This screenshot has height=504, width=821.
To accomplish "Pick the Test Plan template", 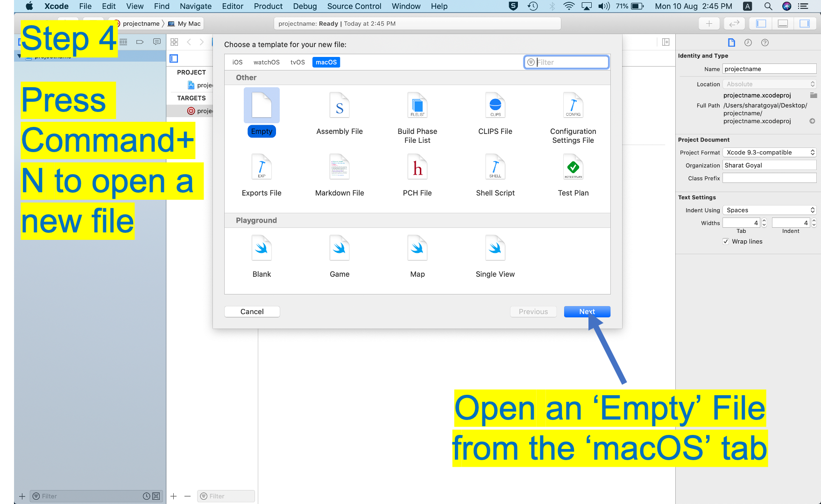I will click(573, 175).
